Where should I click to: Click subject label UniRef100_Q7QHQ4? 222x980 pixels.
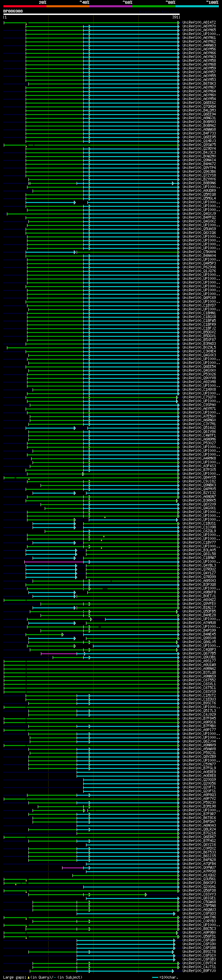pos(199,106)
